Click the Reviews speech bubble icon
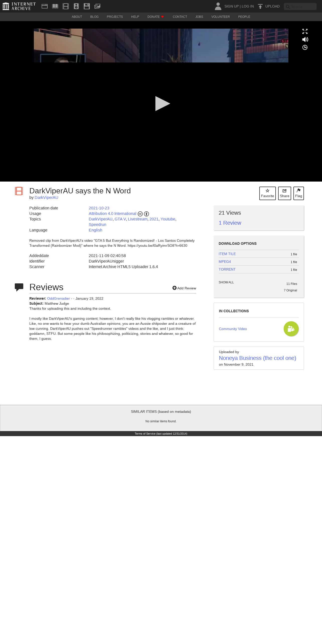 point(19,287)
